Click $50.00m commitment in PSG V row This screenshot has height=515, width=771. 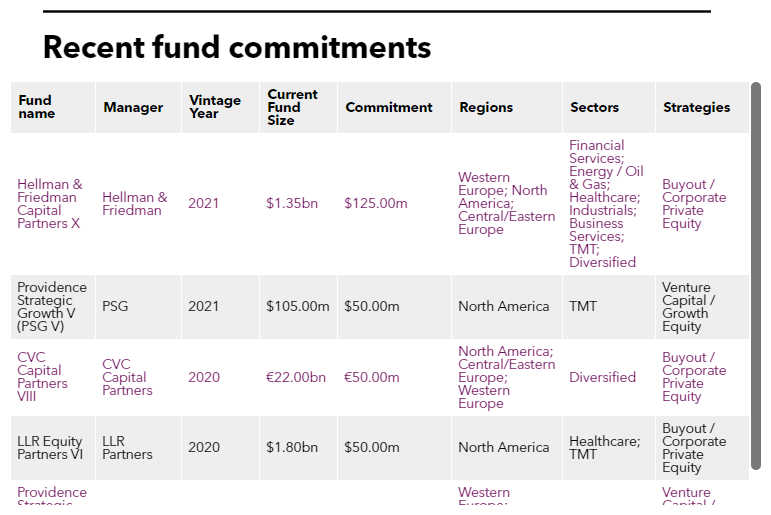tap(372, 306)
